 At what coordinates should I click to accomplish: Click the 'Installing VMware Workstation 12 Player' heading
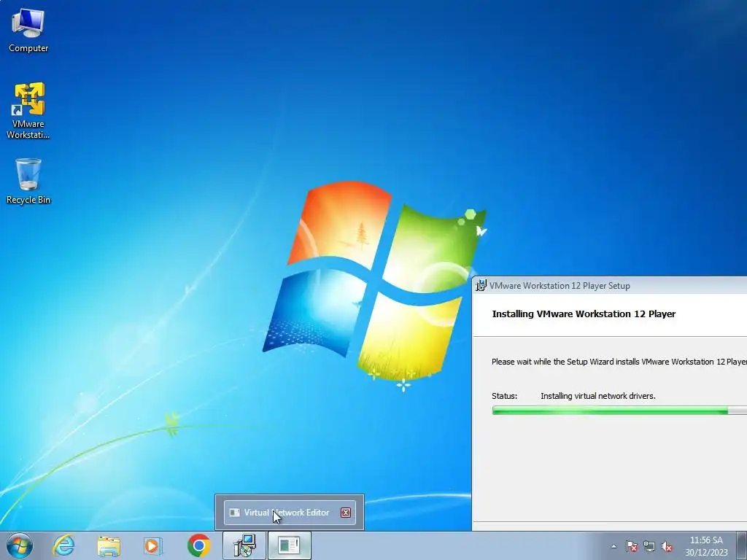click(584, 314)
